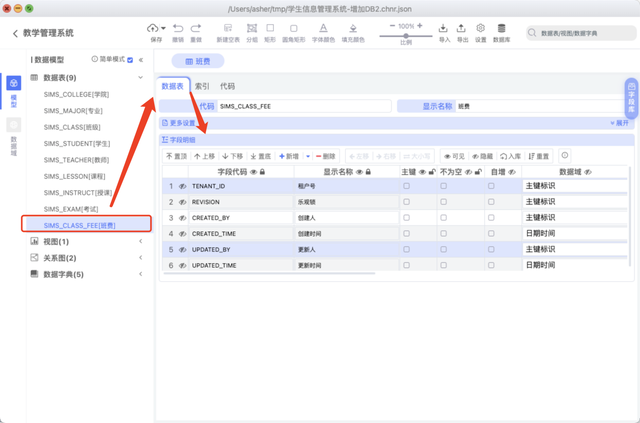Focus the 数据表/视图/数据字典 search field
The height and width of the screenshot is (423, 640).
581,33
